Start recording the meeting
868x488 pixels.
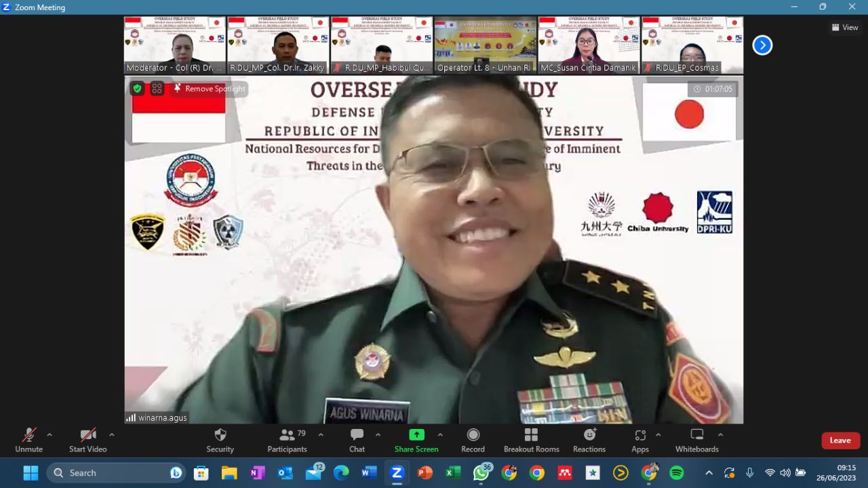[473, 440]
